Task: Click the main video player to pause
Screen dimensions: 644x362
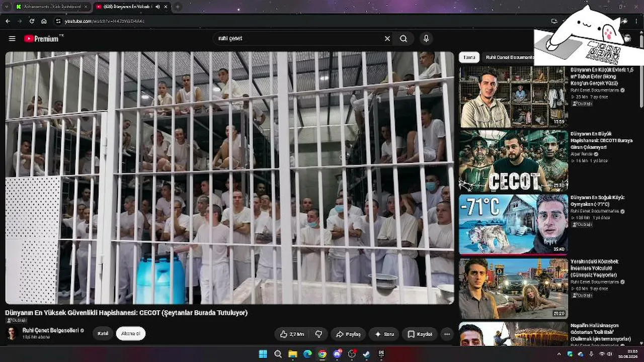Action: click(x=229, y=178)
